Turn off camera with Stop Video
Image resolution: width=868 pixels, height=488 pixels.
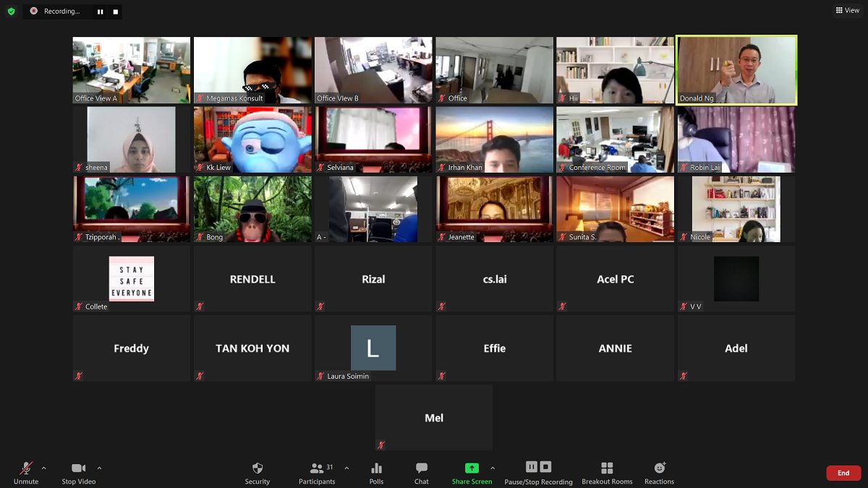point(79,474)
